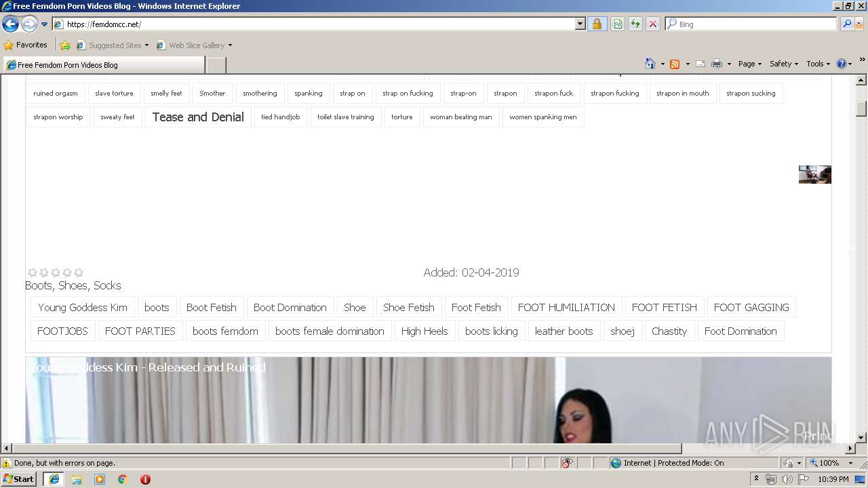The width and height of the screenshot is (868, 488).
Task: Click the volume speaker tray icon
Action: click(787, 479)
